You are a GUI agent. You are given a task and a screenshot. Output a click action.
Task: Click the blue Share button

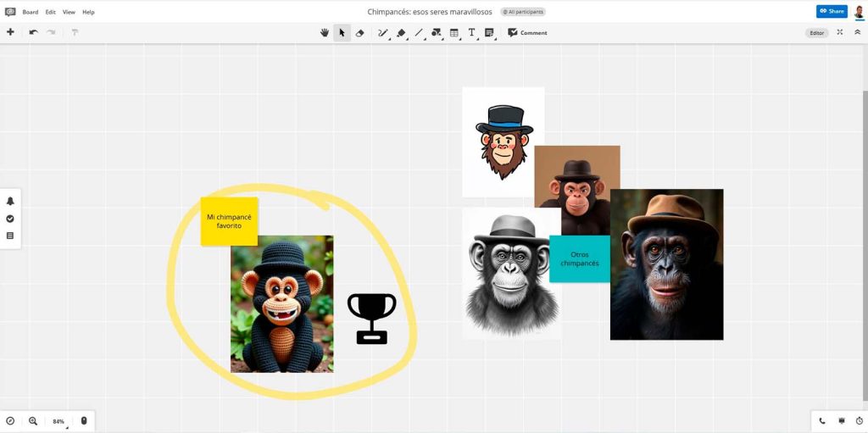832,11
